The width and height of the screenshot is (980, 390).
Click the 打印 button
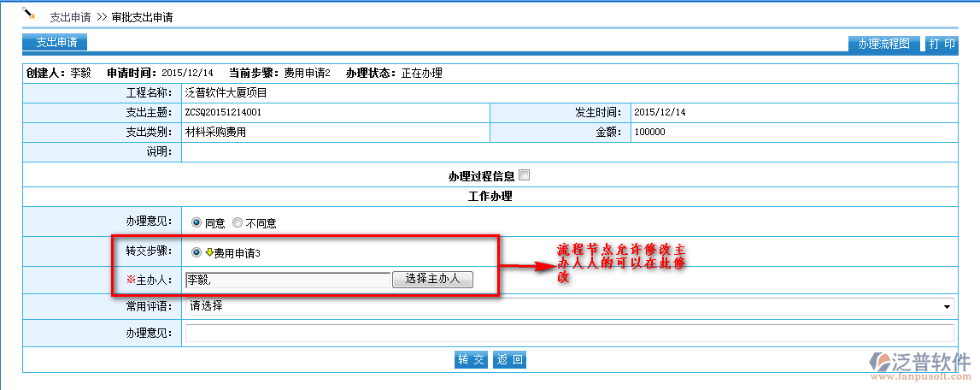click(x=942, y=44)
